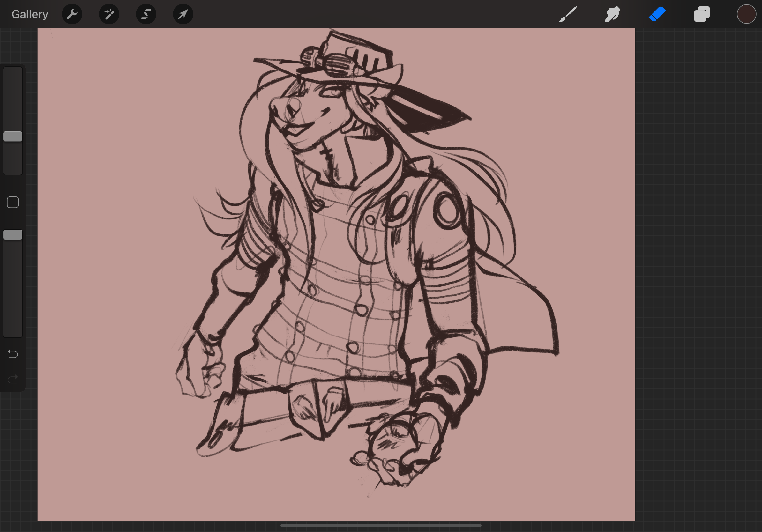The height and width of the screenshot is (532, 762).
Task: Click the brush opacity slider handle
Action: [13, 234]
